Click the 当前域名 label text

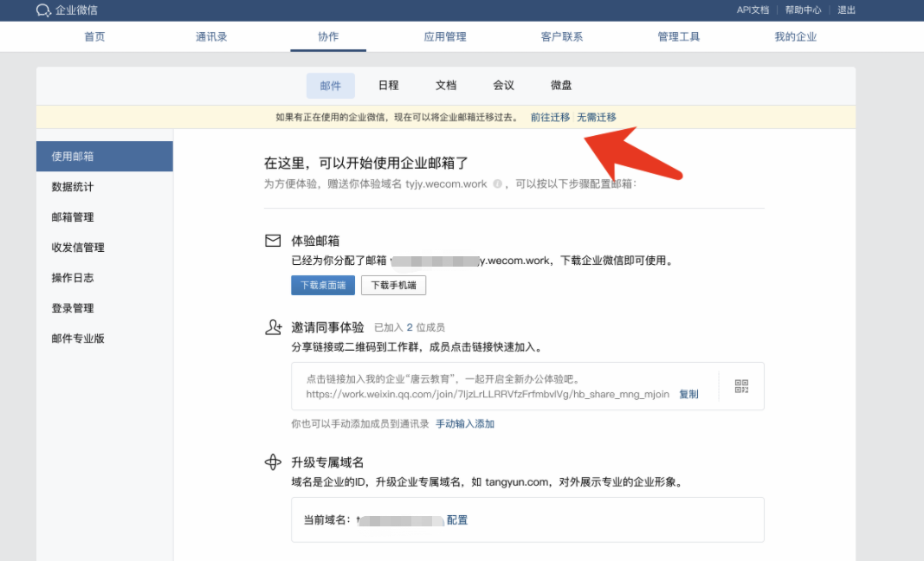tap(327, 519)
